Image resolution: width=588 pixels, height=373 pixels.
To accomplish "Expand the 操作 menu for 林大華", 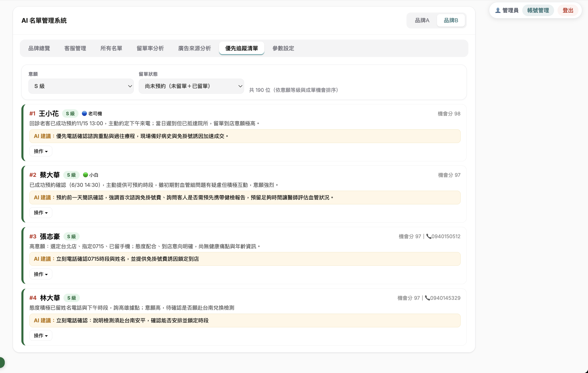I will [41, 336].
